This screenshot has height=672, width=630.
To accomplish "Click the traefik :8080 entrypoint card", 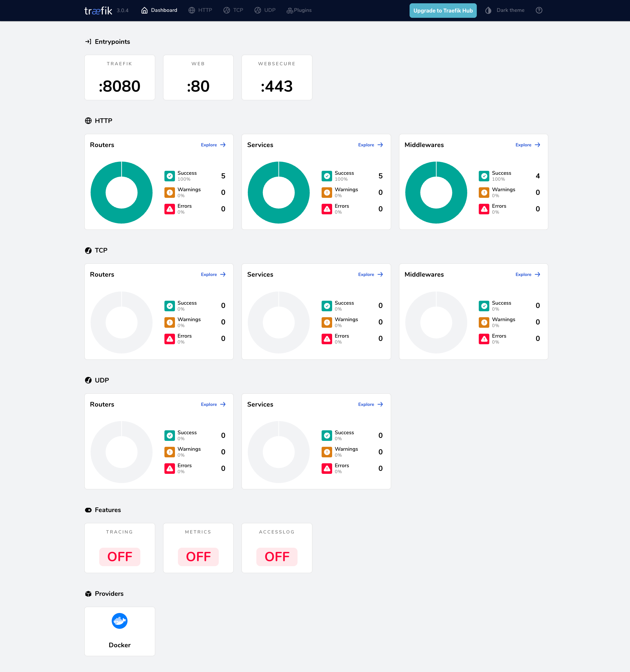I will coord(120,77).
